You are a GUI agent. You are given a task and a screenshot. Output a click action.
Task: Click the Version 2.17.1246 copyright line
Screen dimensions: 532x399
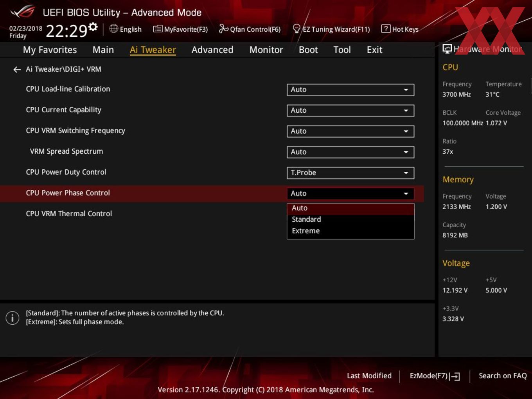point(266,390)
